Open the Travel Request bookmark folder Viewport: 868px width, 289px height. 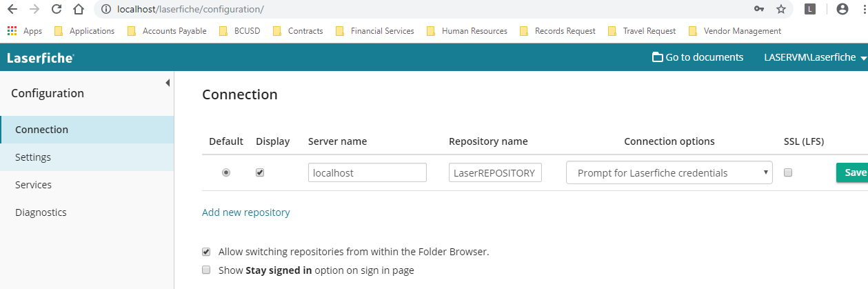point(643,31)
